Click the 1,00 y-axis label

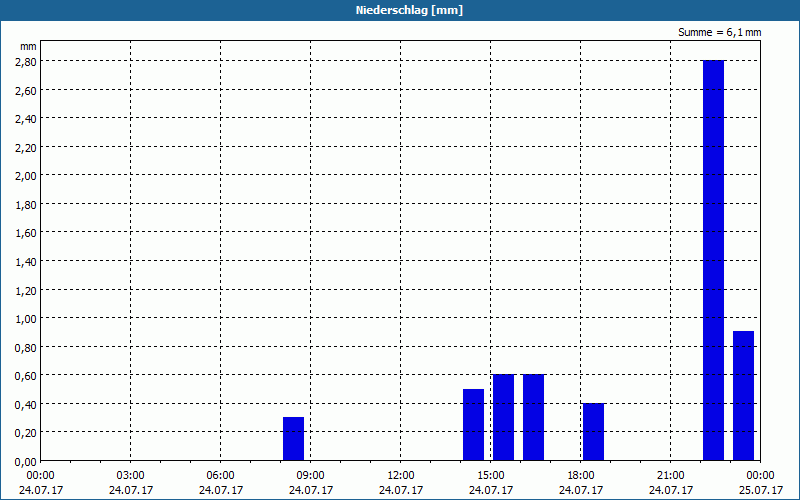28,318
